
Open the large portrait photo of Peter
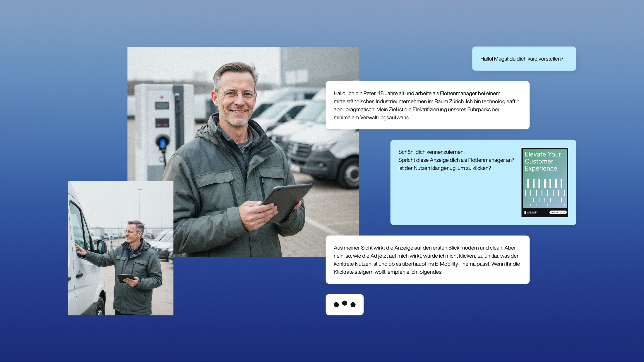(243, 140)
